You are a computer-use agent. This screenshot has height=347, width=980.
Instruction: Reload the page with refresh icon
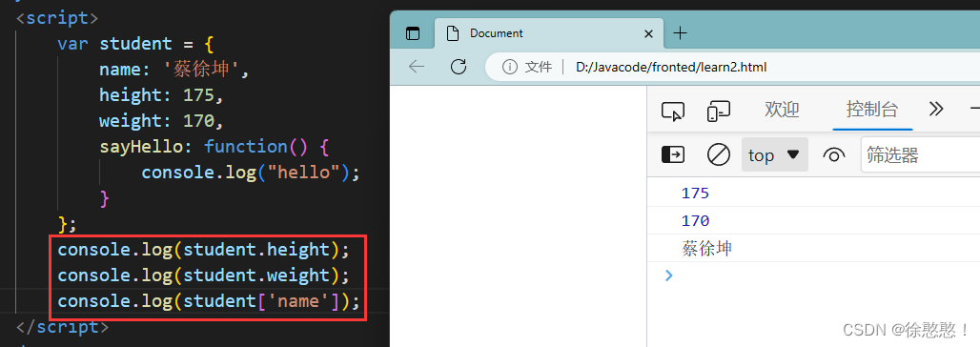[459, 67]
